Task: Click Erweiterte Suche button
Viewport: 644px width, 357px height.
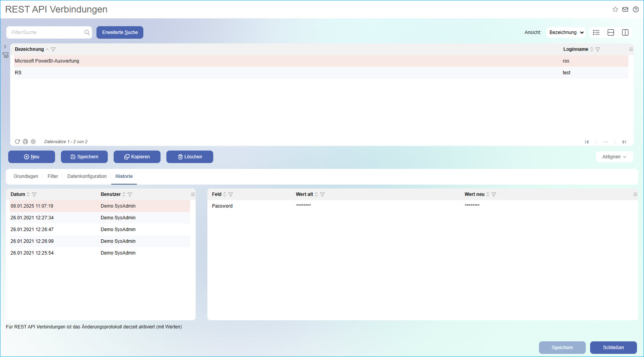Action: [120, 32]
